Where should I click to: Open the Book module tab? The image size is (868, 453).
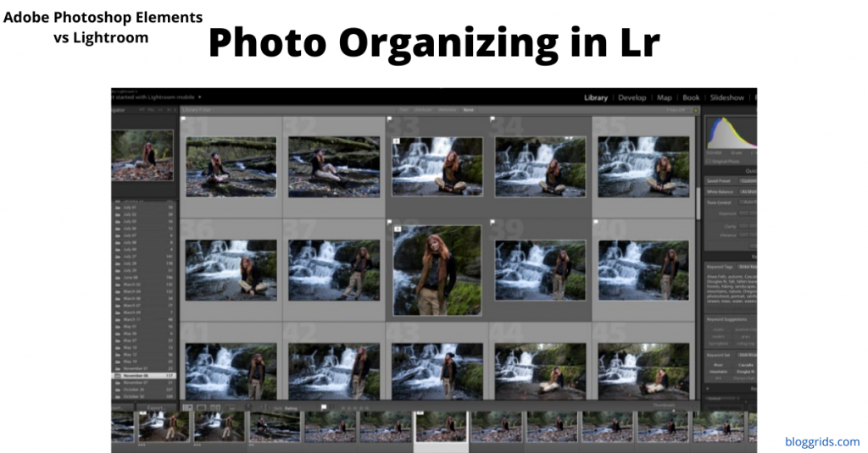tap(691, 97)
